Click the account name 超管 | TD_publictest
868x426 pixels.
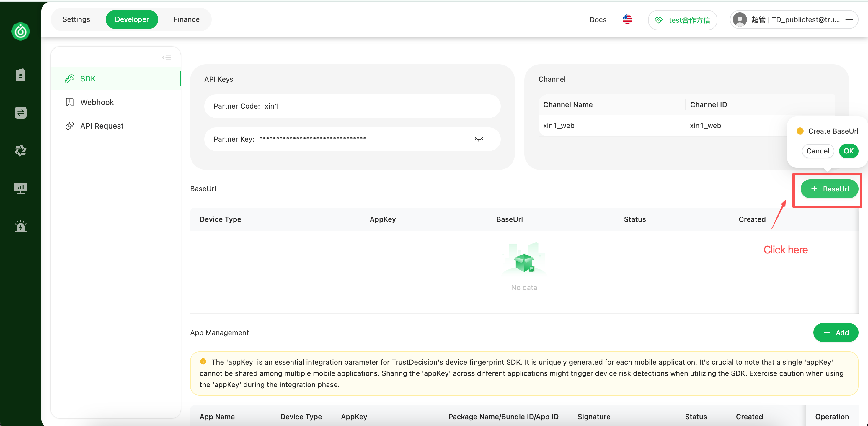[x=795, y=19]
